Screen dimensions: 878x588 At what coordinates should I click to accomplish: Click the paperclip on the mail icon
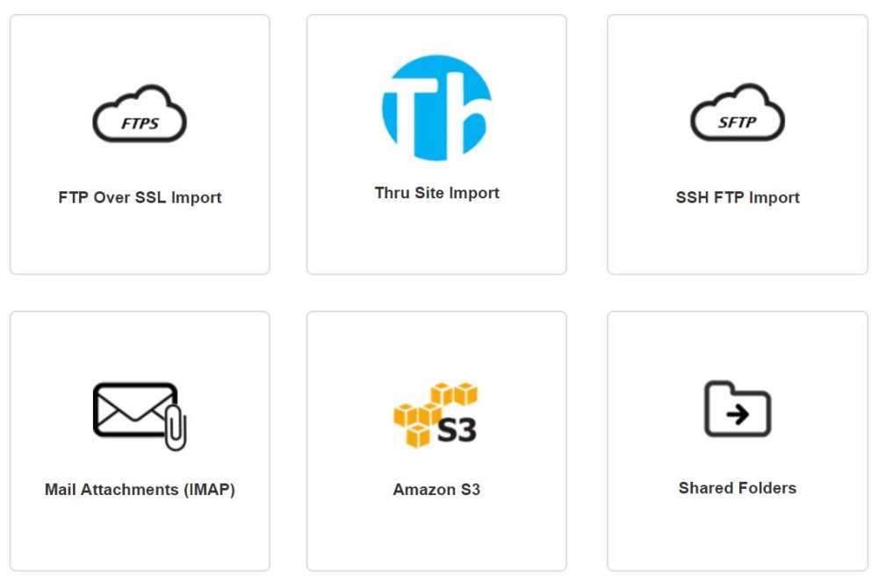click(176, 428)
